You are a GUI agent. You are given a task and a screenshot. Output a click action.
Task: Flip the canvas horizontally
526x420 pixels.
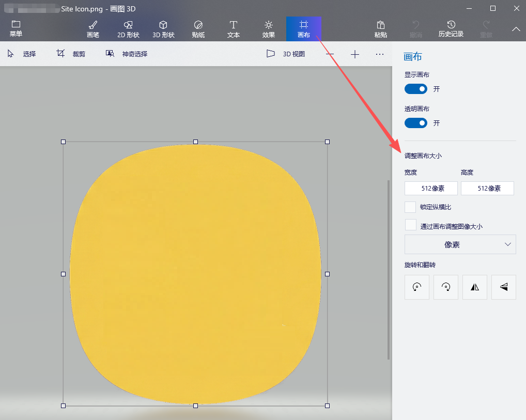475,287
